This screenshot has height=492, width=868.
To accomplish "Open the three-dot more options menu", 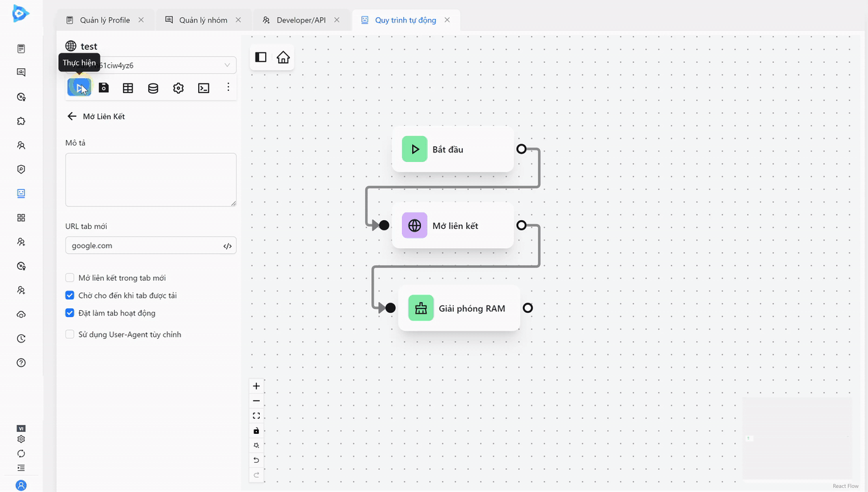I will [228, 87].
